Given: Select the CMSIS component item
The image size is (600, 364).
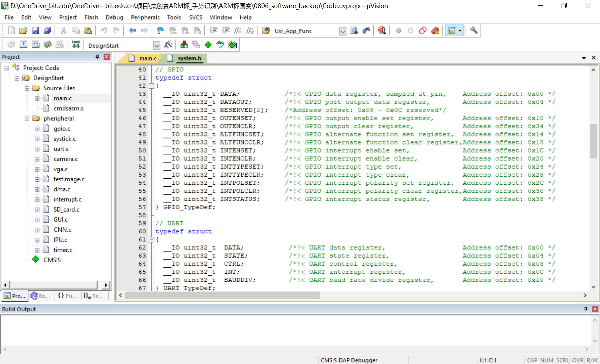Looking at the screenshot, I should click(52, 260).
